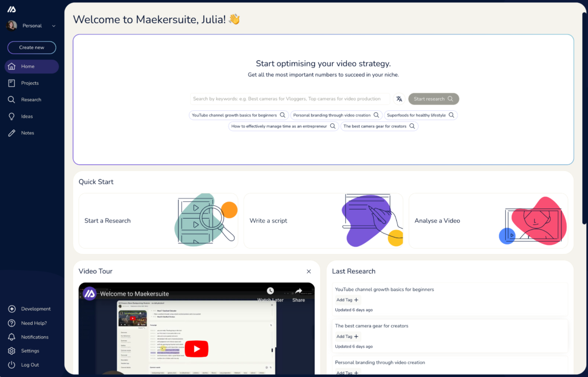Click search icon on manage time chip

pos(332,126)
